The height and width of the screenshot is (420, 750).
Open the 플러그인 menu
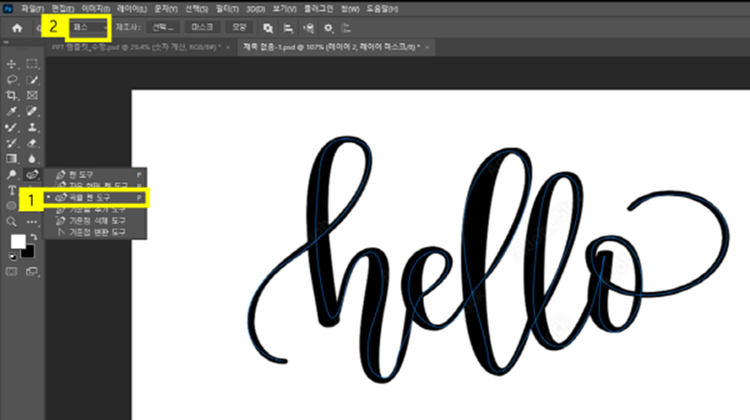click(318, 9)
